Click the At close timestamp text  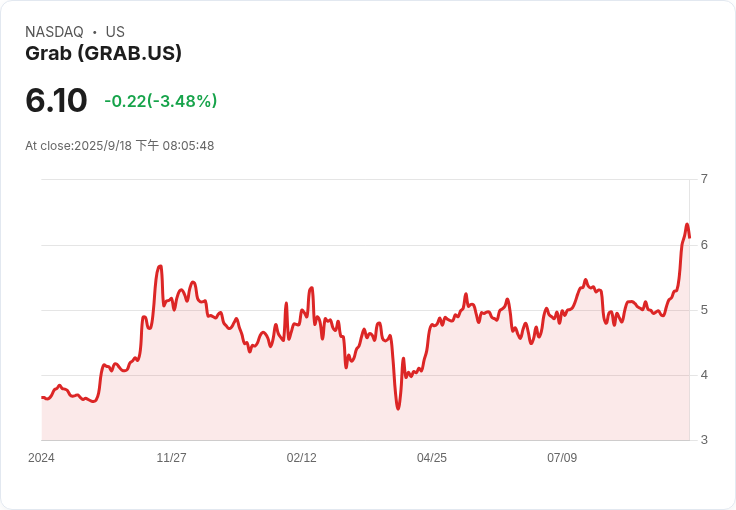pyautogui.click(x=119, y=146)
